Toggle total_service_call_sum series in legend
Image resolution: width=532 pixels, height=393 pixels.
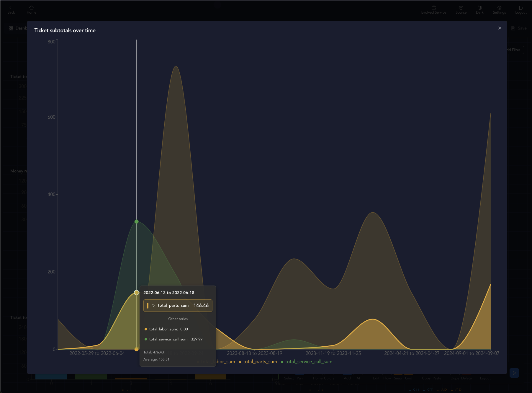pos(306,362)
